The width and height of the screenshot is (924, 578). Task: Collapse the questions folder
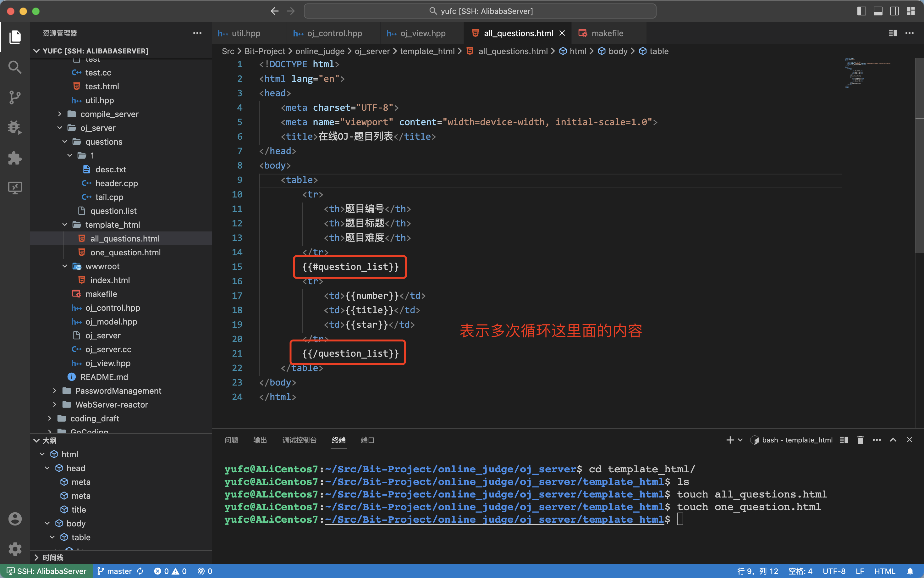[x=121, y=142]
